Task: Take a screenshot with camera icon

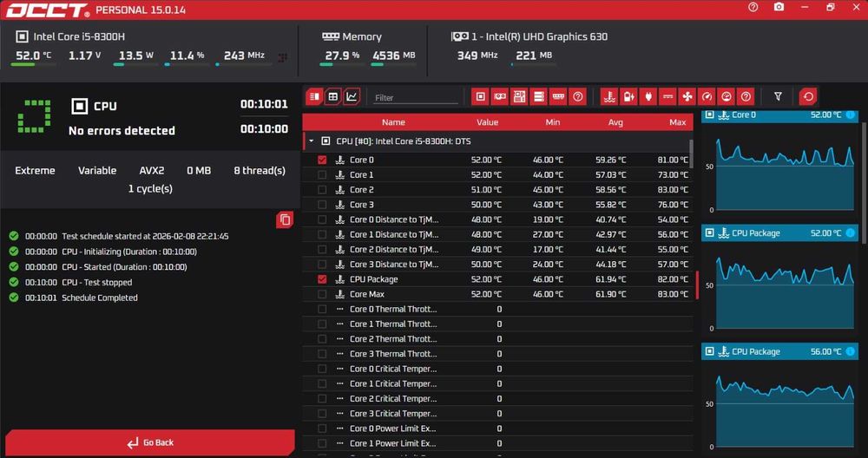Action: click(x=779, y=7)
